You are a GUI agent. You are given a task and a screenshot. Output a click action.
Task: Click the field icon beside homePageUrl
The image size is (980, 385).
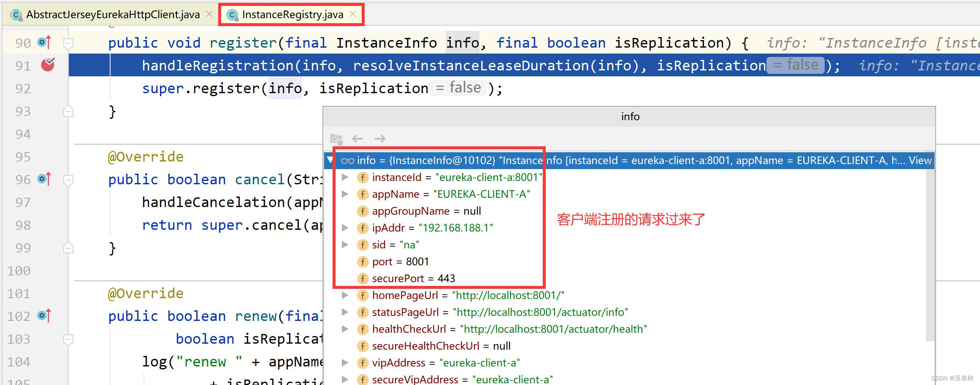pos(363,296)
